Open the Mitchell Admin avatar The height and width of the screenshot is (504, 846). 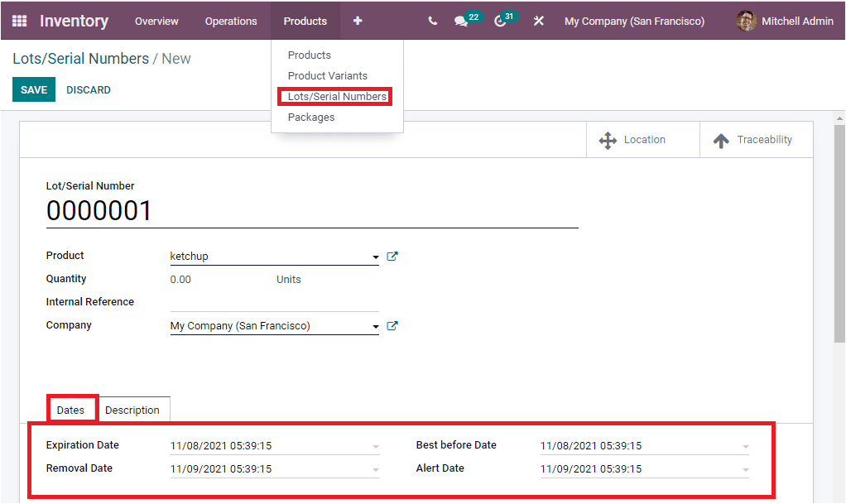(745, 21)
